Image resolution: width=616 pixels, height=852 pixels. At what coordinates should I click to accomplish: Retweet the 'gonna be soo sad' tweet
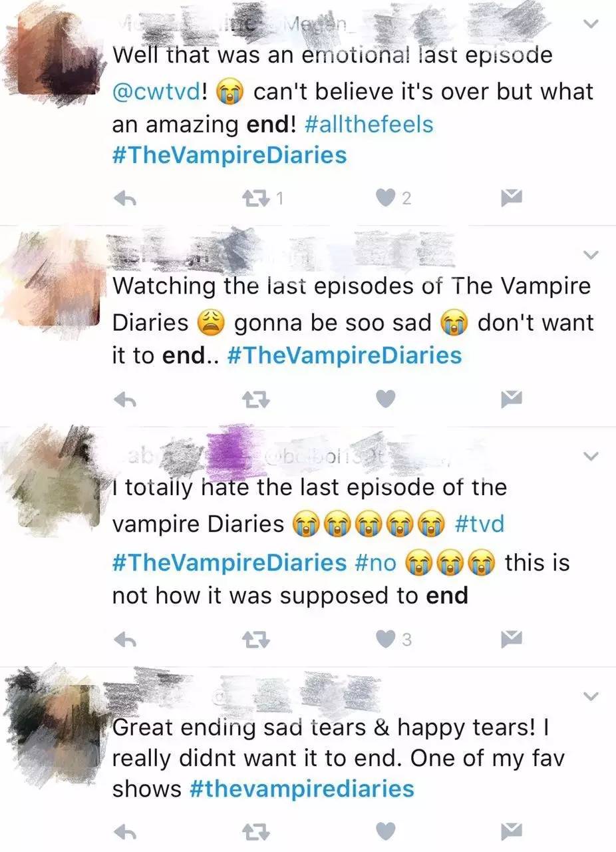coord(254,399)
